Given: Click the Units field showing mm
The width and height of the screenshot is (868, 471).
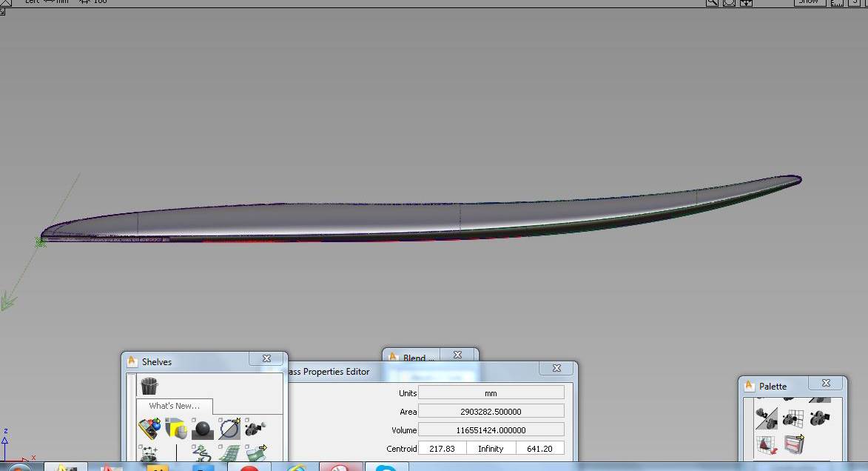Looking at the screenshot, I should coord(491,392).
